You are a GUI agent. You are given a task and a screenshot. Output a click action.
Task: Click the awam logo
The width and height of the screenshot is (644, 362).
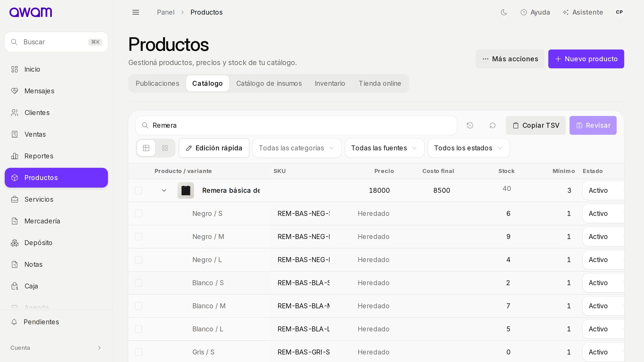30,12
